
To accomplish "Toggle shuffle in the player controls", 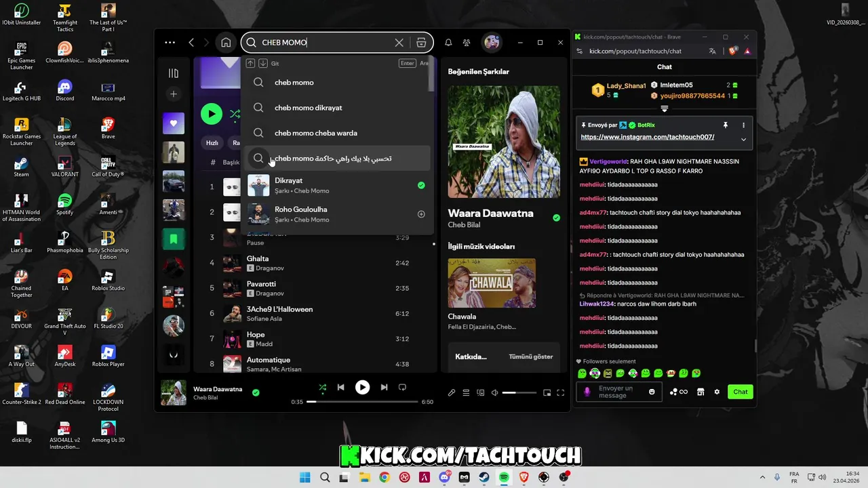I will point(323,388).
